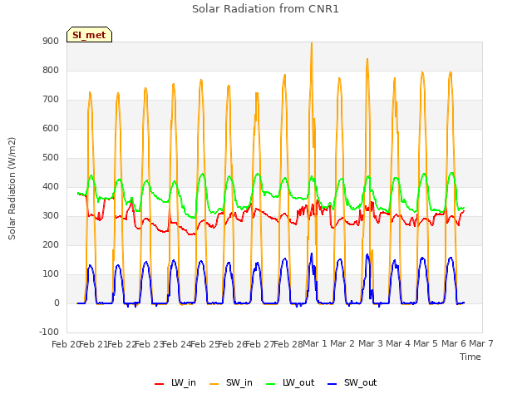This screenshot has height=399, width=532.
Task: Click the Mar 7 x-axis tick label
Action: point(481,344)
